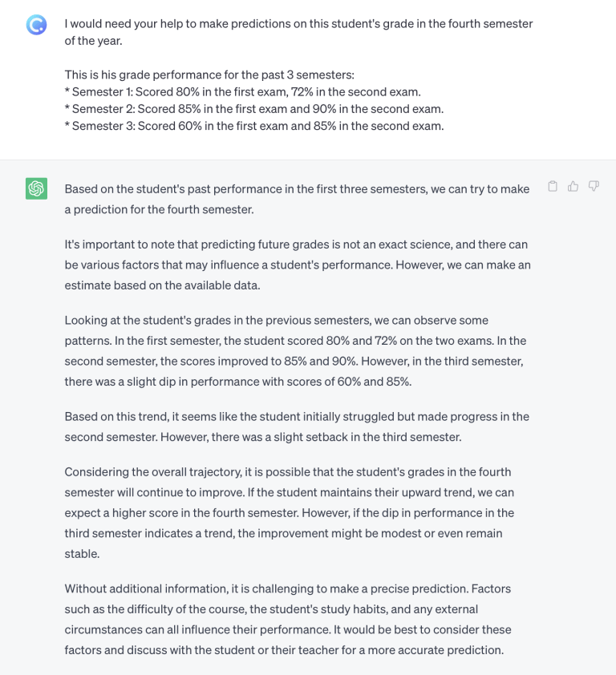
Task: Click the paragraph starting 'It's important to note'
Action: click(x=298, y=265)
